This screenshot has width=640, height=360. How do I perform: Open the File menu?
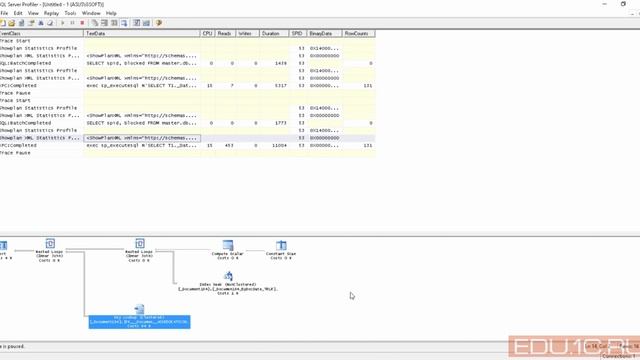click(x=4, y=13)
